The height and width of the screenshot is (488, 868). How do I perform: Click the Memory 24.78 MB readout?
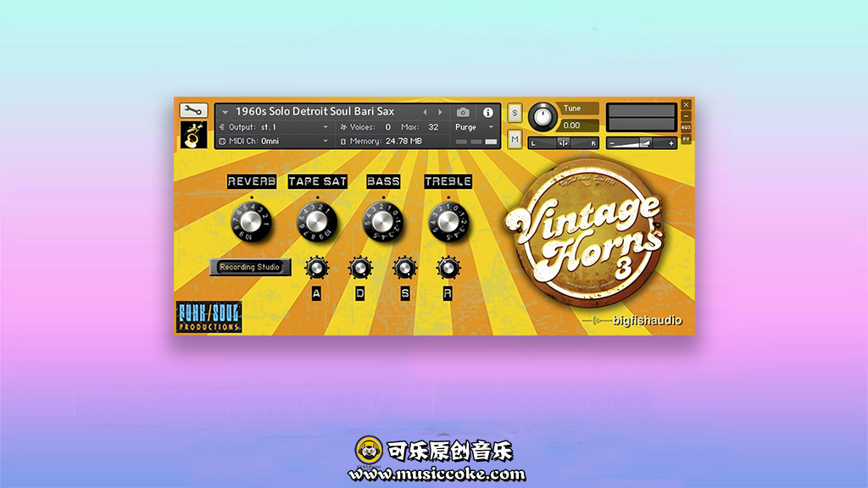[x=382, y=141]
